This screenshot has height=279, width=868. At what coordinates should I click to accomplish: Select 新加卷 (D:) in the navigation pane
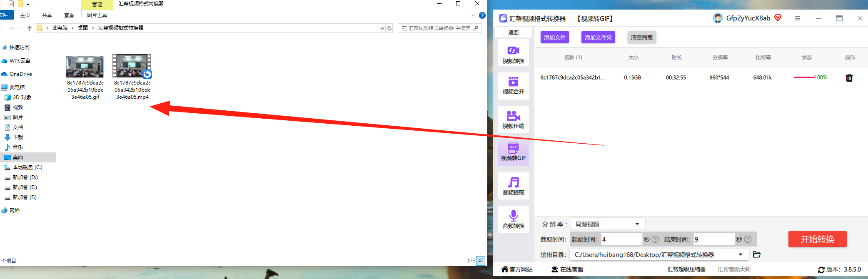(x=25, y=177)
